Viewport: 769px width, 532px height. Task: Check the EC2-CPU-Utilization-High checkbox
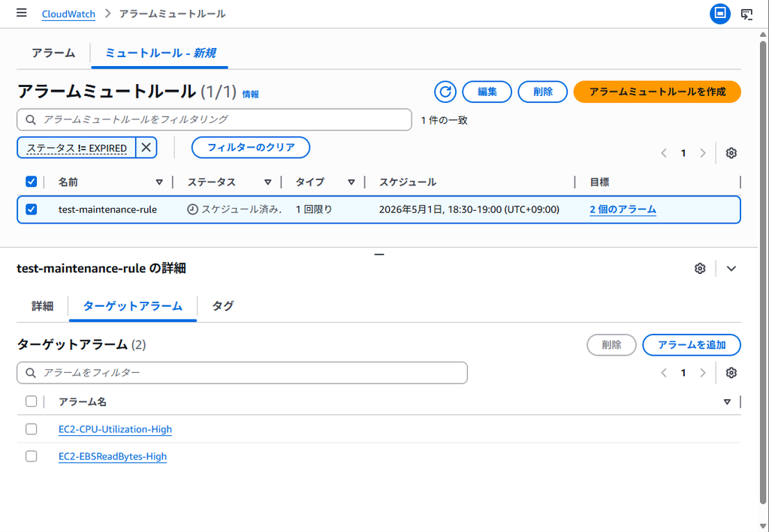point(31,429)
